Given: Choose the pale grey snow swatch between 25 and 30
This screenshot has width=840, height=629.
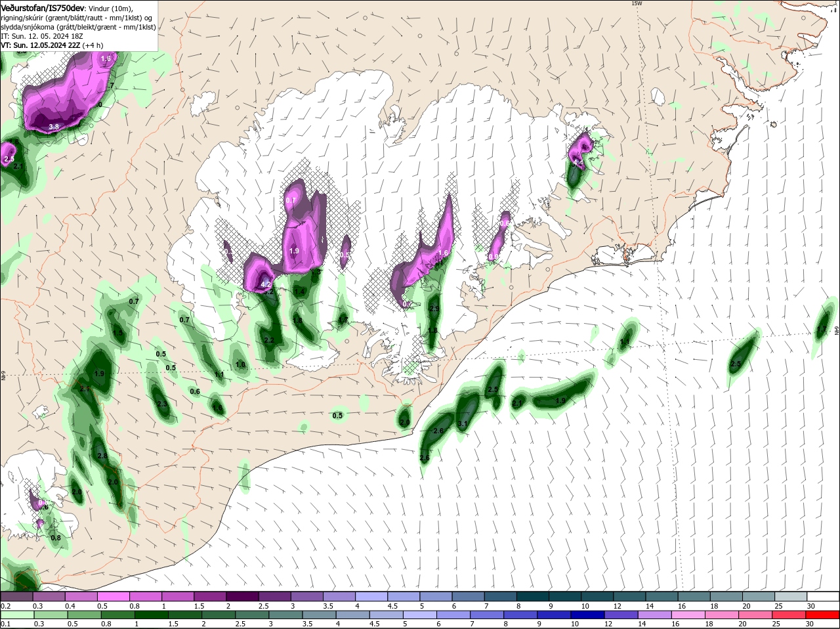Looking at the screenshot, I should [791, 597].
